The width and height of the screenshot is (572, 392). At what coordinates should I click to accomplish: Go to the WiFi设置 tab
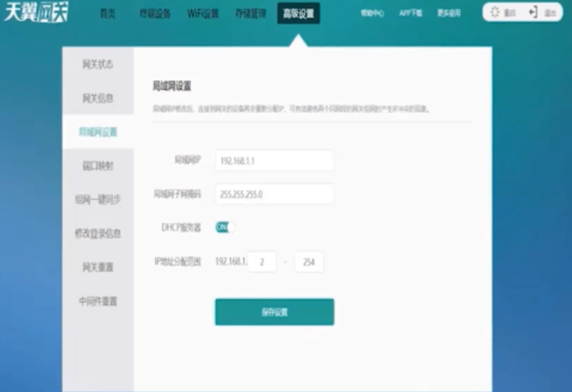coord(203,14)
